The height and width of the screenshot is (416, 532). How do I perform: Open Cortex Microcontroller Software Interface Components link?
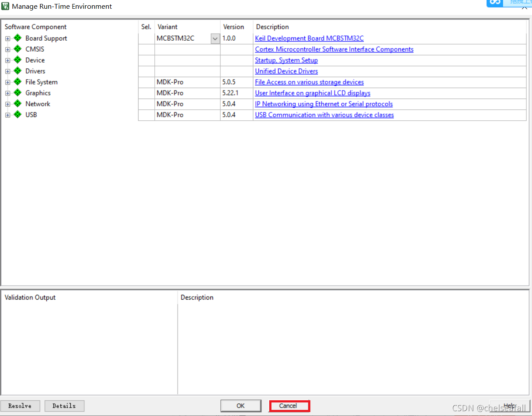pyautogui.click(x=334, y=49)
